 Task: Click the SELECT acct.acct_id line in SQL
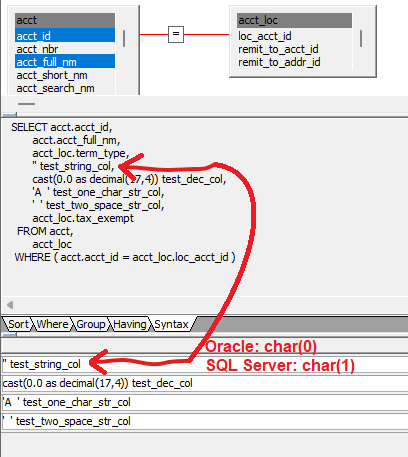pyautogui.click(x=62, y=127)
